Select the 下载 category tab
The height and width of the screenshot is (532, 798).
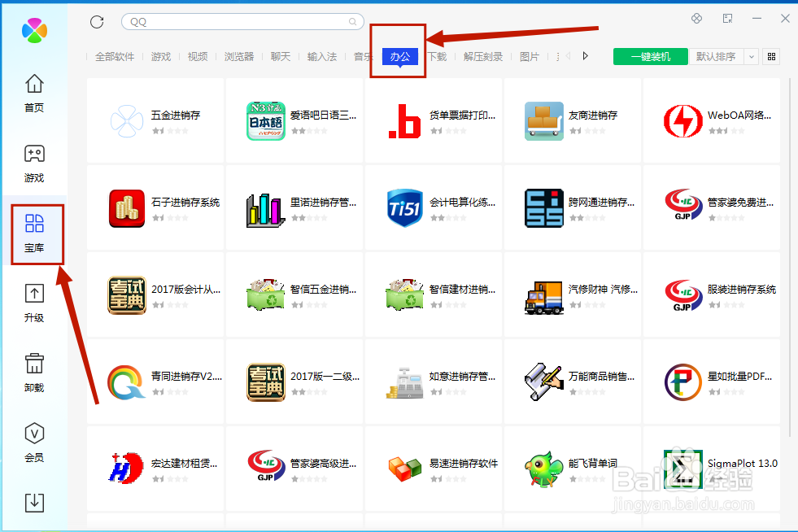coord(437,56)
